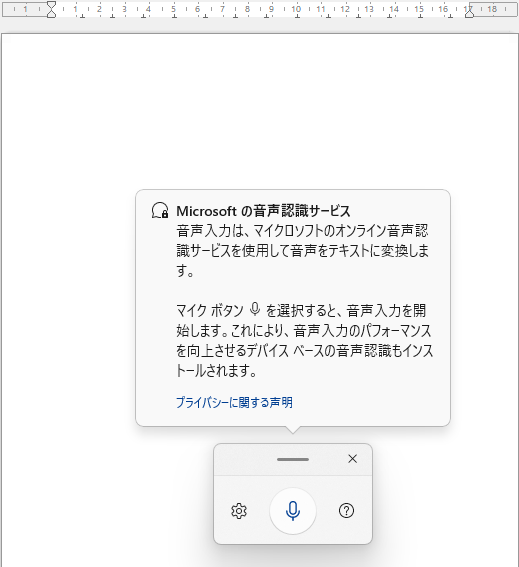Close the voice typing panel

pos(352,459)
